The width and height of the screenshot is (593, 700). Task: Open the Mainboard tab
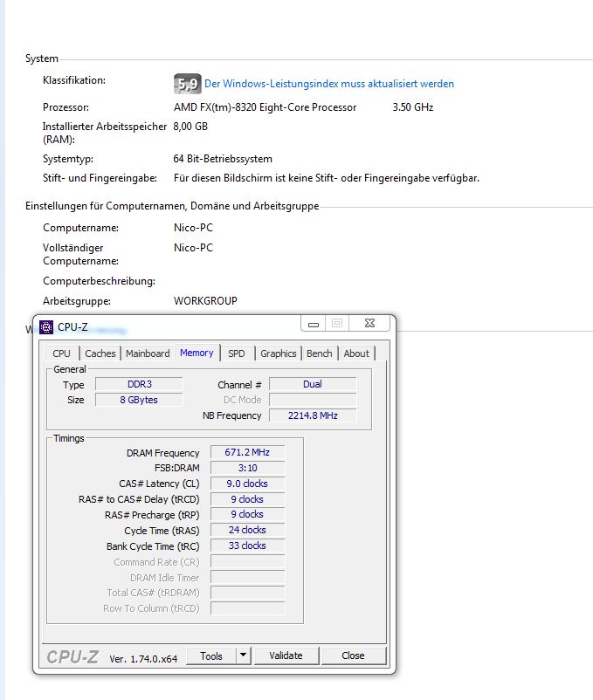(148, 353)
